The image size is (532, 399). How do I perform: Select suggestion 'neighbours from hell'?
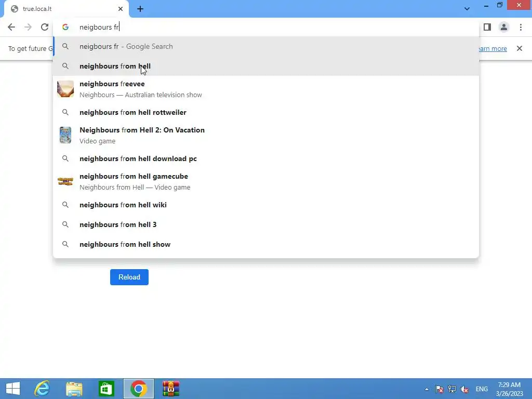point(266,66)
